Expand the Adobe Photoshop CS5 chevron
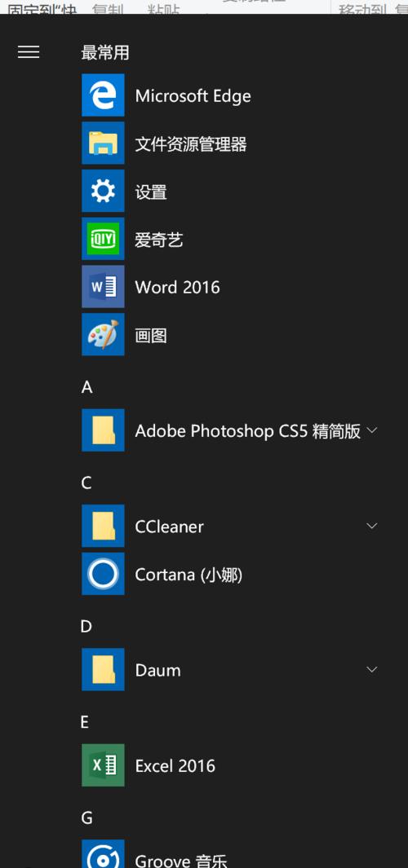This screenshot has height=868, width=408. point(372,430)
